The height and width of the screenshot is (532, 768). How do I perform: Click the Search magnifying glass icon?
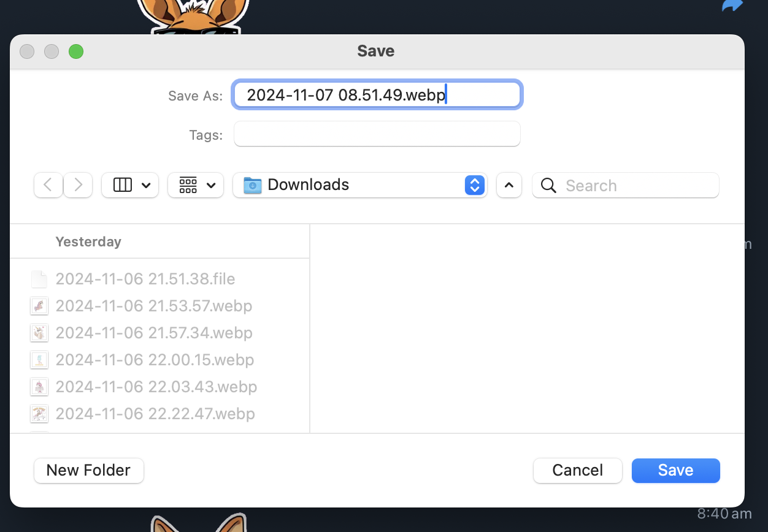548,186
